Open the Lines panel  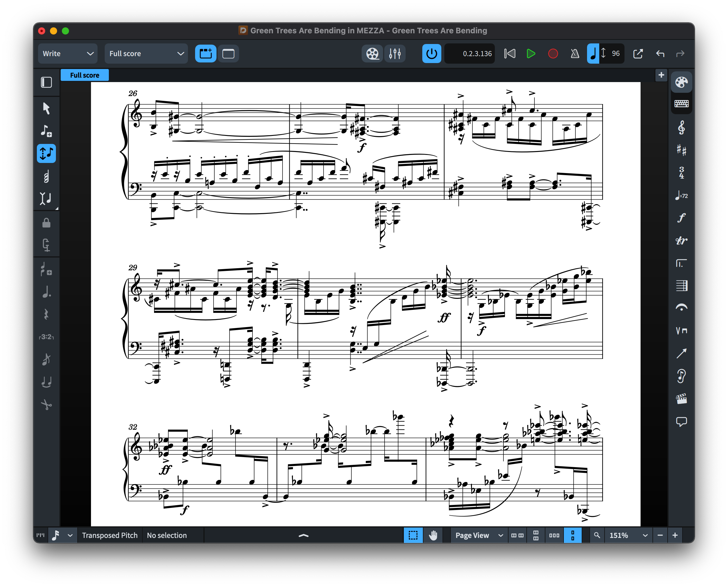point(681,353)
